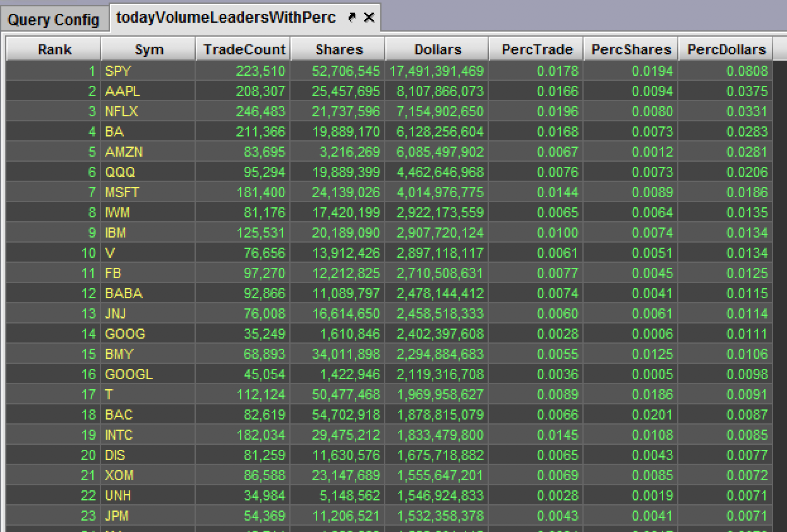The image size is (787, 532).
Task: Click the DIS symbol cell
Action: coord(148,455)
